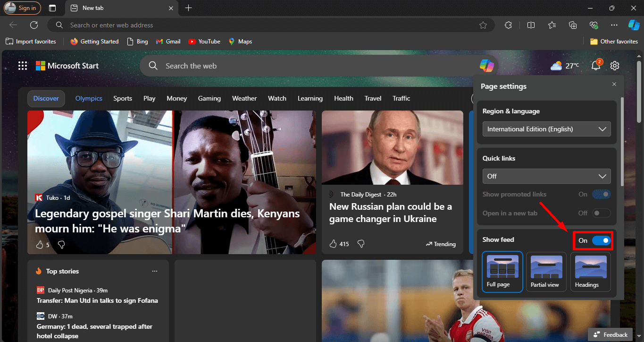Screen dimensions: 644x342
Task: Open Man Utd Fofana transfer headline
Action: pos(97,300)
